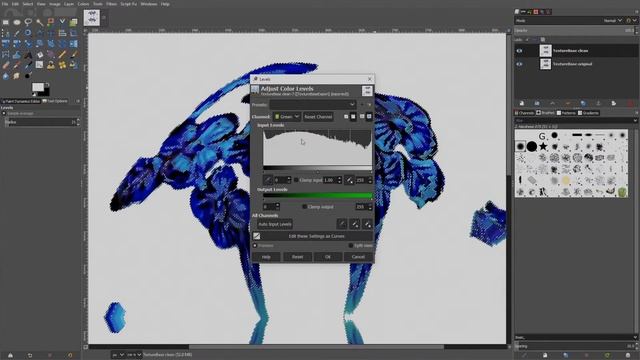Delete the selected layer
Image resolution: width=640 pixels, height=360 pixels.
630,103
